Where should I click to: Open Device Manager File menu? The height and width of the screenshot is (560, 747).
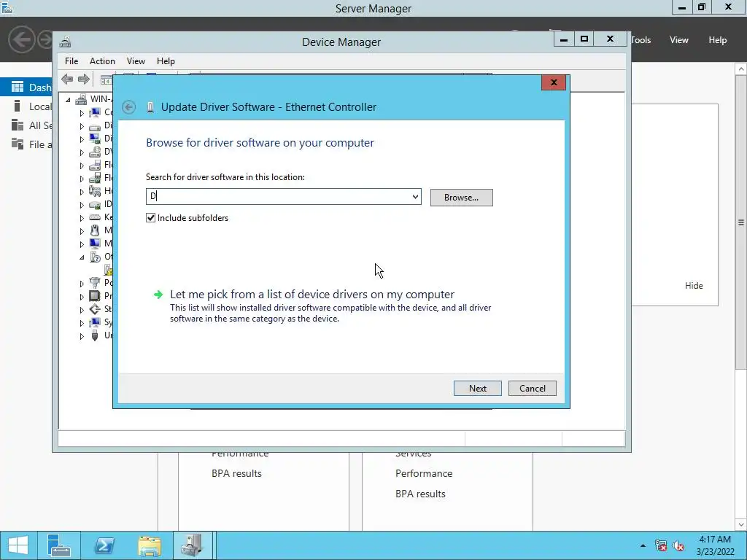[x=71, y=61]
